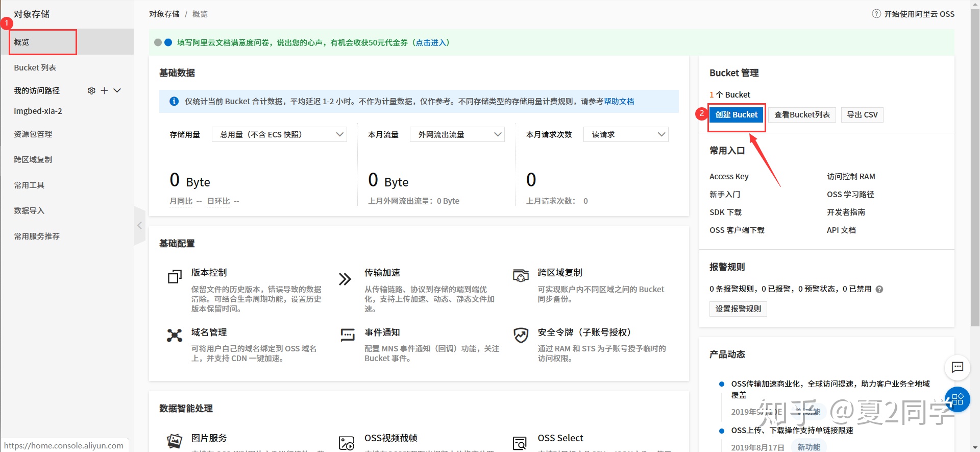
Task: Open the 本月流量 外网流出流量 dropdown
Action: [457, 134]
